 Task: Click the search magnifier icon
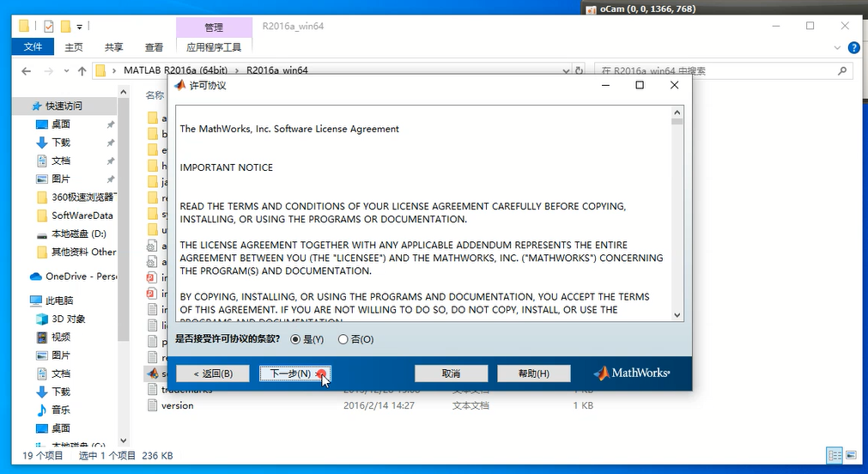842,71
